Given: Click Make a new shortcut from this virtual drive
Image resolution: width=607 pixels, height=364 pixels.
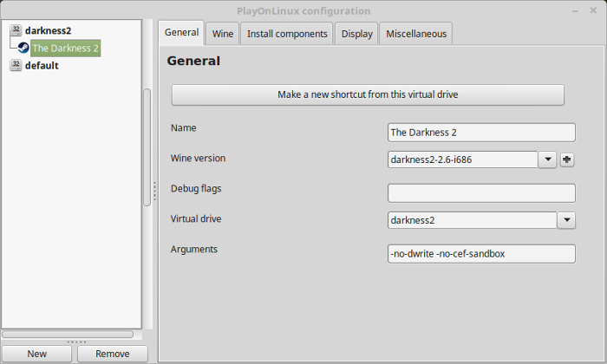Looking at the screenshot, I should [x=368, y=94].
